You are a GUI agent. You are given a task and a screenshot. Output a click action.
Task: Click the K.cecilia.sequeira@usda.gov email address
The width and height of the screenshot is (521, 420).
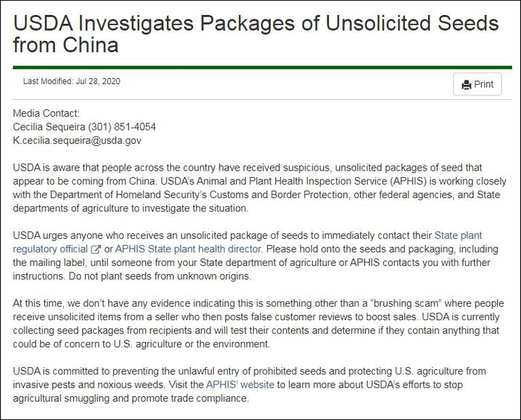pyautogui.click(x=77, y=140)
